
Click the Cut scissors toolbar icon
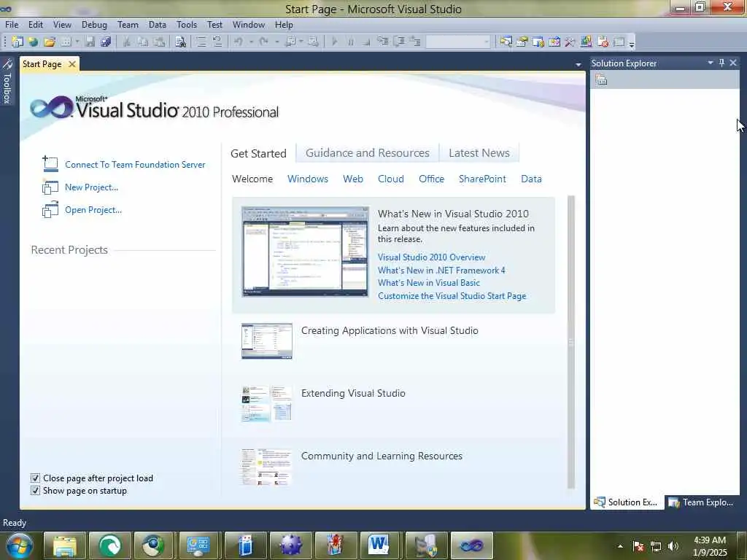(127, 42)
